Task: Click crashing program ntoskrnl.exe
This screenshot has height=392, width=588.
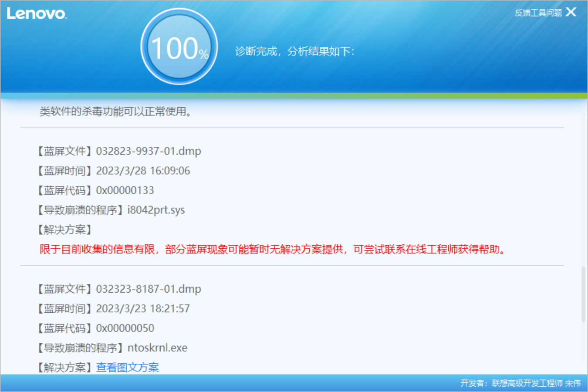Action: click(x=157, y=348)
